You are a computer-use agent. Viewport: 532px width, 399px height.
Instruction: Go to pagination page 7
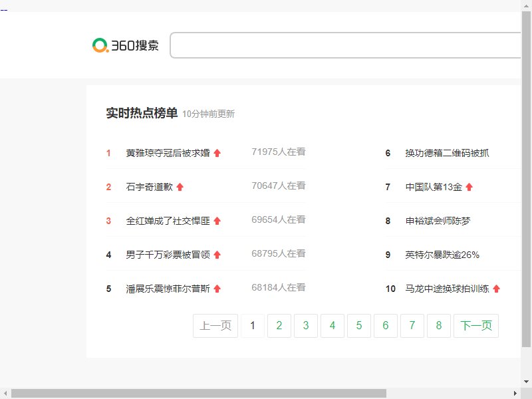pos(412,326)
